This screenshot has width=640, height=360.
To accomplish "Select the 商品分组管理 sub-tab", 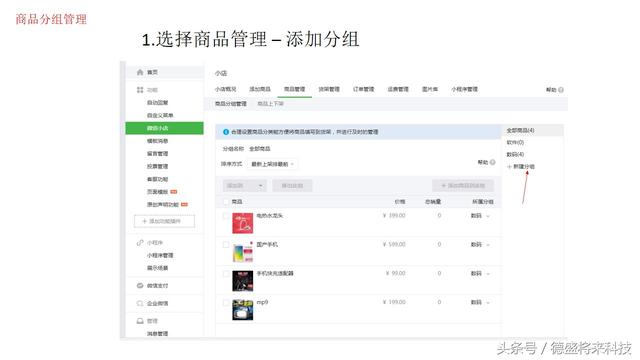I will 231,104.
